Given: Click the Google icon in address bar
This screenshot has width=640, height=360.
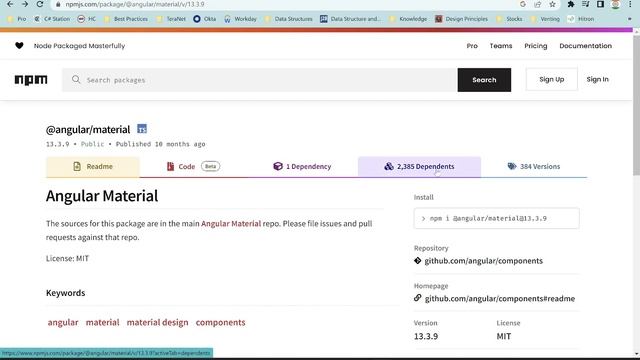Looking at the screenshot, I should click(x=522, y=4).
